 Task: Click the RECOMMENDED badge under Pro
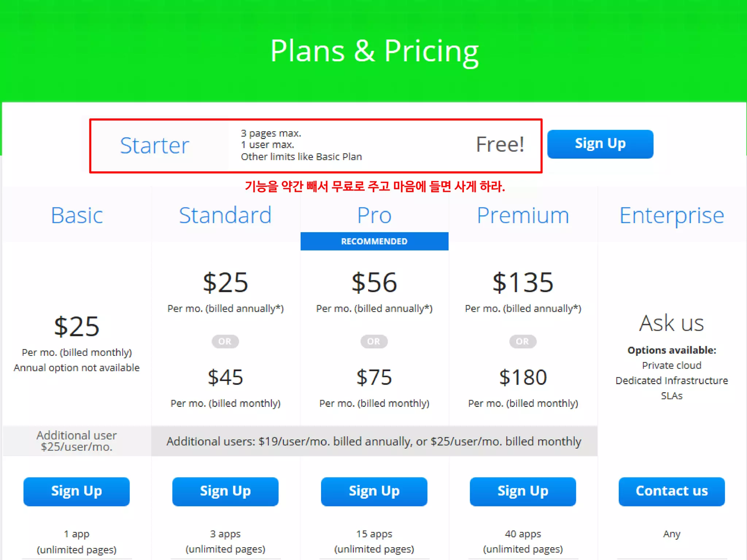click(x=374, y=241)
